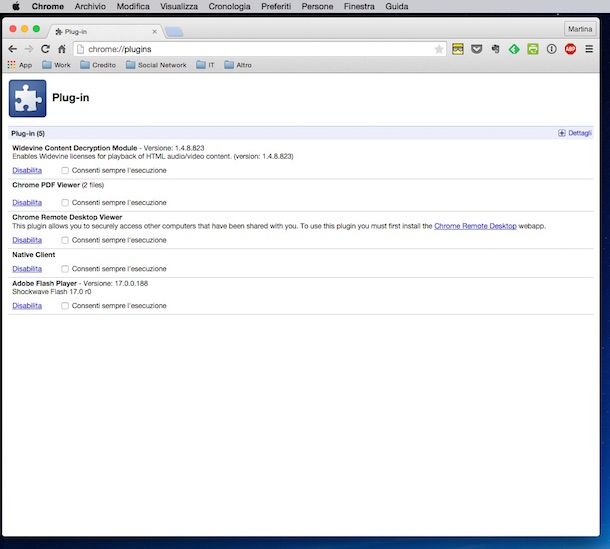This screenshot has width=610, height=549.
Task: Open the Work bookmarks folder
Action: click(x=56, y=65)
